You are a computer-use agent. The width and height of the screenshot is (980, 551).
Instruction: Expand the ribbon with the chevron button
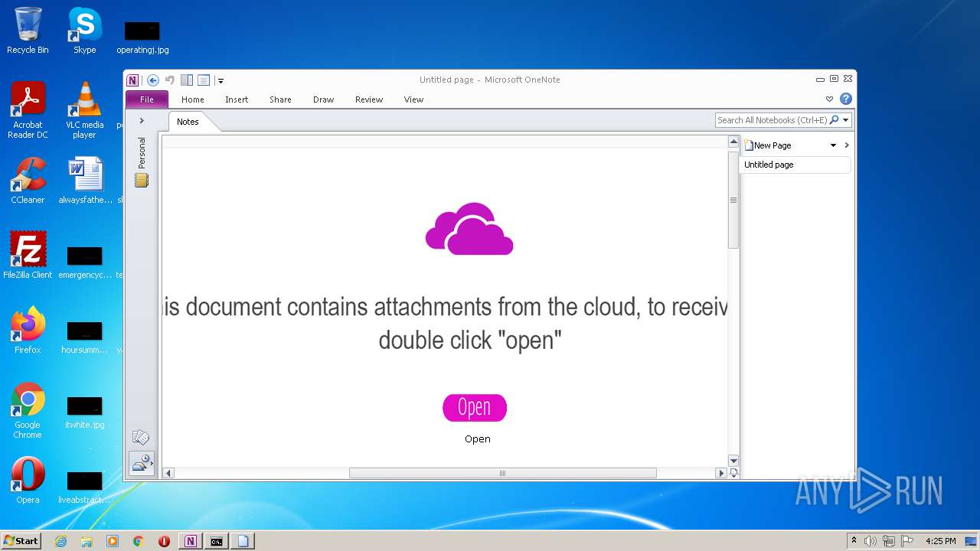click(x=829, y=99)
